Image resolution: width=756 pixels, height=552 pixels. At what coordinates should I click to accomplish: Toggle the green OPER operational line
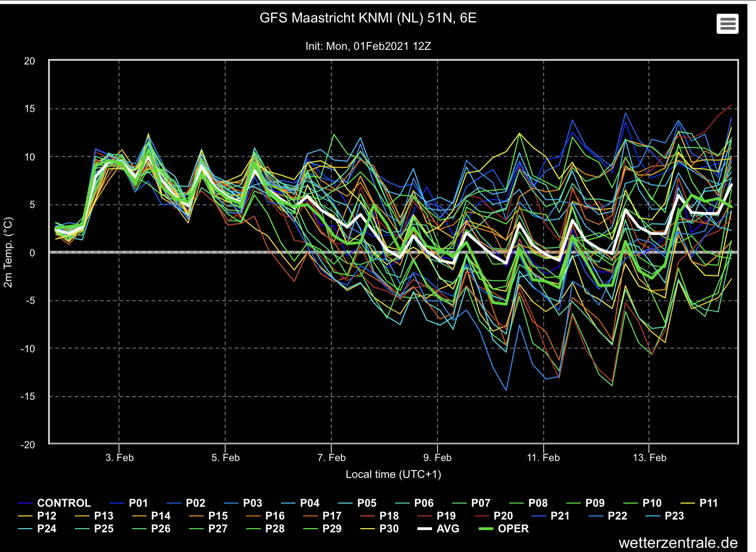click(x=503, y=529)
